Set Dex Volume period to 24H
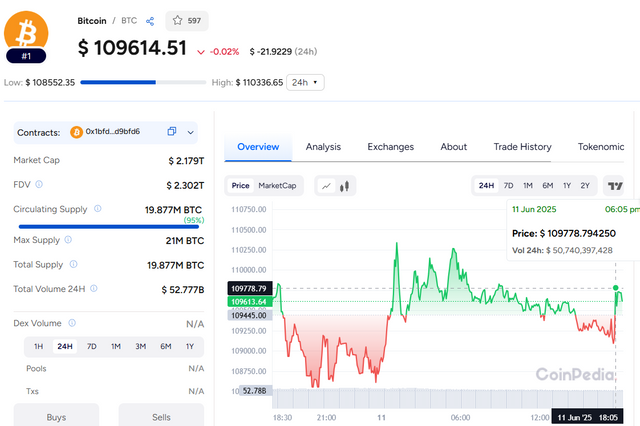This screenshot has width=640, height=426. click(x=65, y=346)
